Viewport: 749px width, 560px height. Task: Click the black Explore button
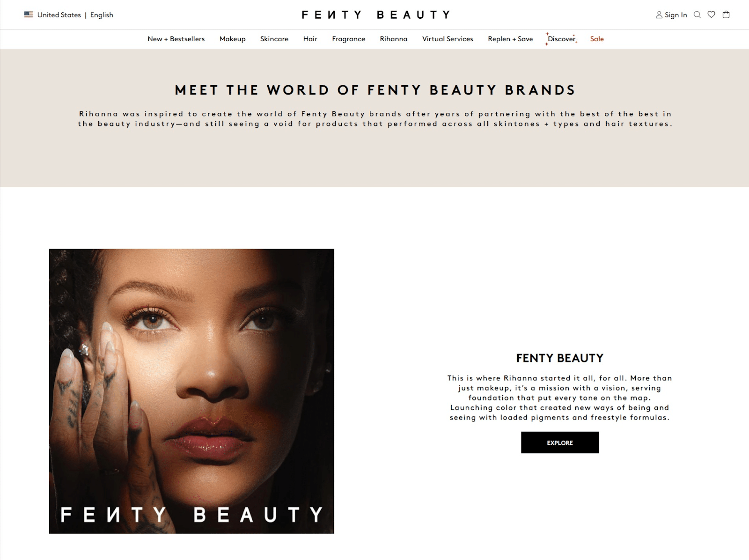(560, 442)
